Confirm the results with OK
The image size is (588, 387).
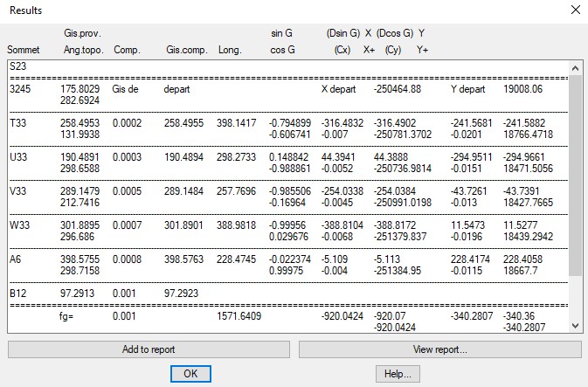pos(190,373)
